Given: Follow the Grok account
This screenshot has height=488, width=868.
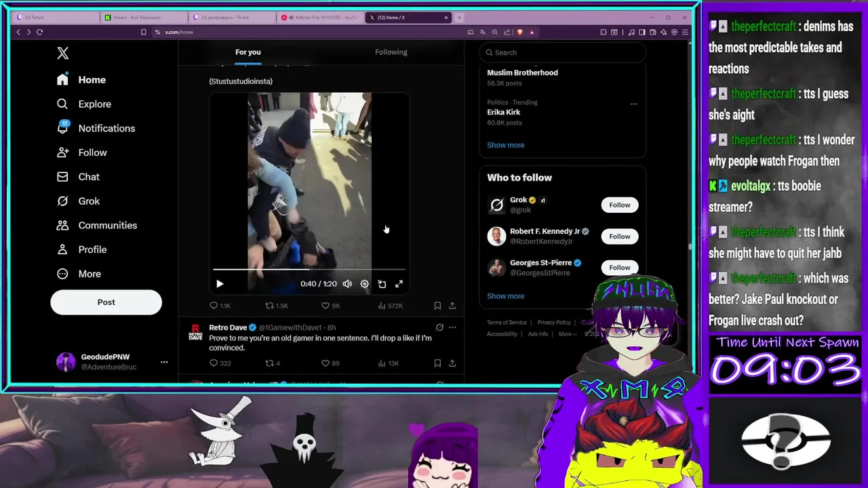Looking at the screenshot, I should pos(619,205).
